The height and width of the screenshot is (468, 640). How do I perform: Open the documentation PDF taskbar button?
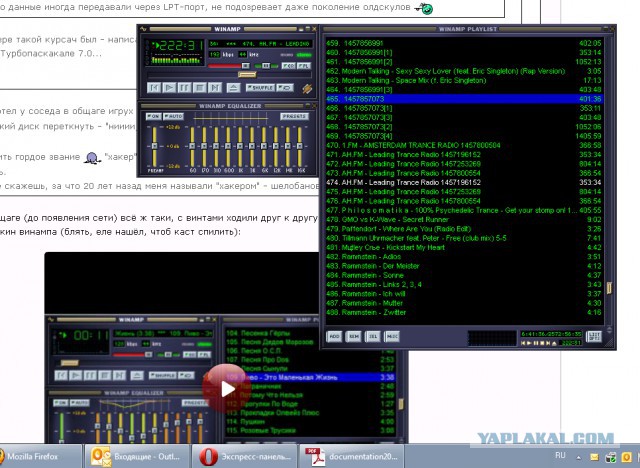pos(352,457)
